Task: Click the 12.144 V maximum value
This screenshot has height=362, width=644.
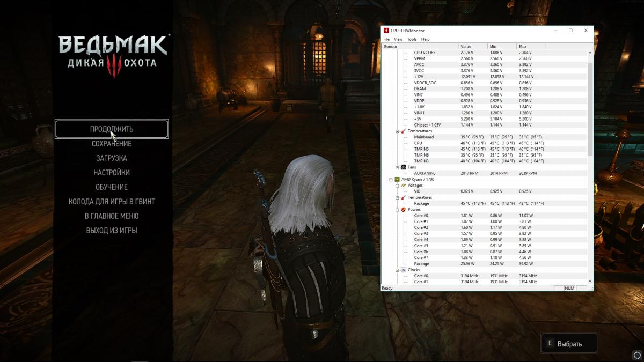Action: click(526, 77)
